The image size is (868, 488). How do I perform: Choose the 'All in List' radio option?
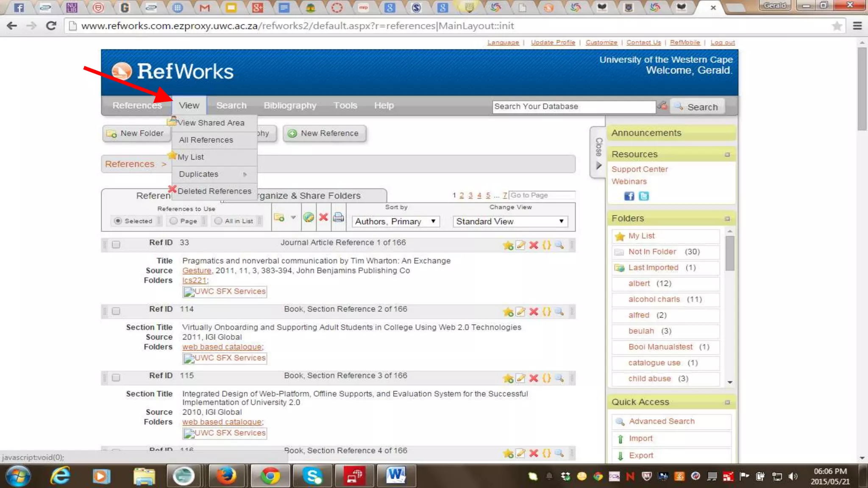click(x=218, y=221)
